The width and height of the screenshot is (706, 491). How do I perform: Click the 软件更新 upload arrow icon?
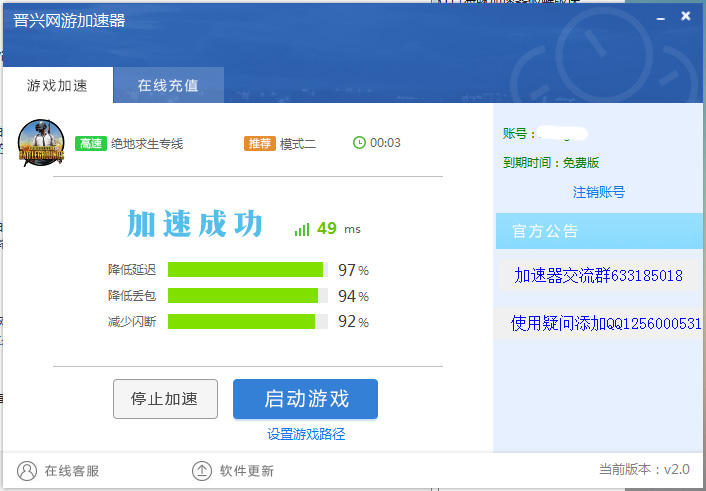(x=201, y=470)
